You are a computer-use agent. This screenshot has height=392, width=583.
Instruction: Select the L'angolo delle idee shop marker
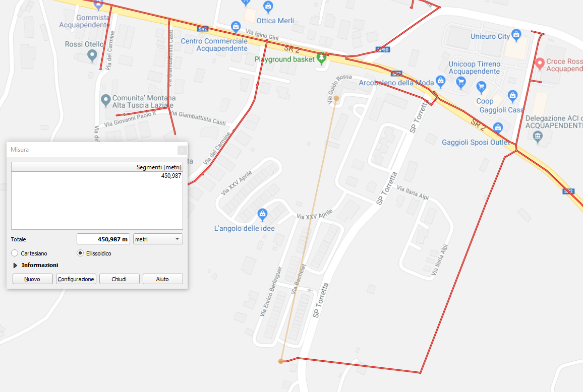tap(262, 214)
